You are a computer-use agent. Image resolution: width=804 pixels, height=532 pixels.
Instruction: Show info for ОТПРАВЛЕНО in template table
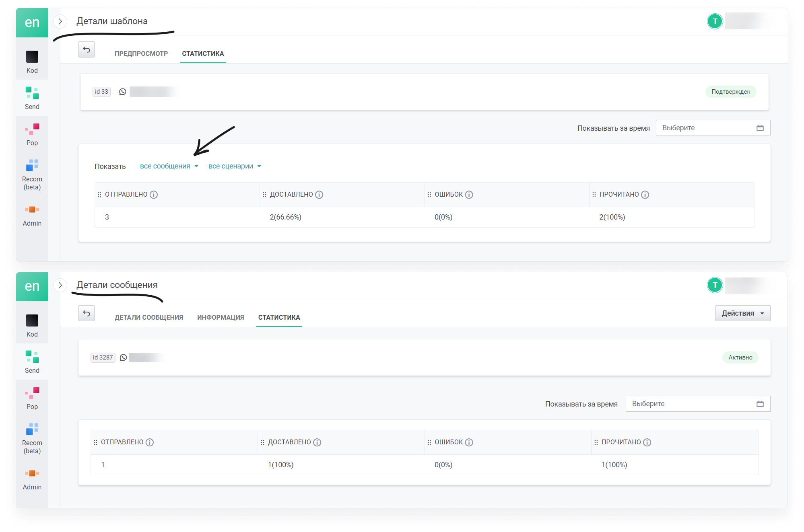tap(154, 195)
